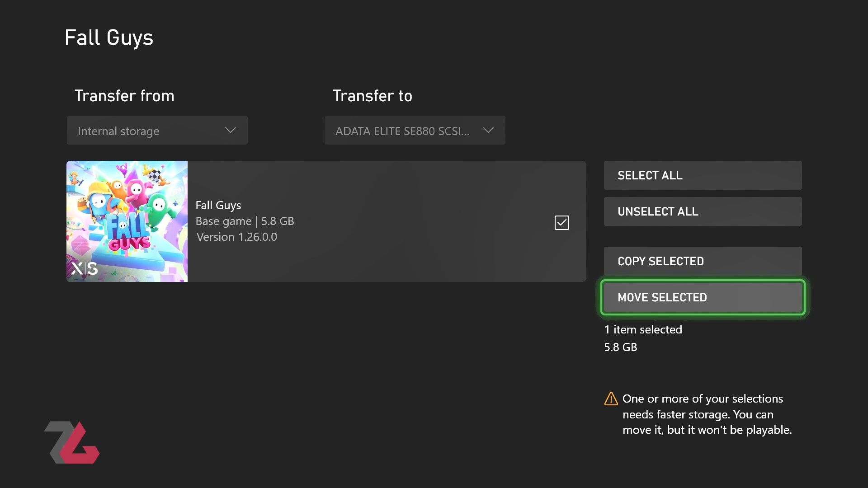Click the 'needs faster storage' warning message
Viewport: 868px width, 488px height.
coord(707,414)
